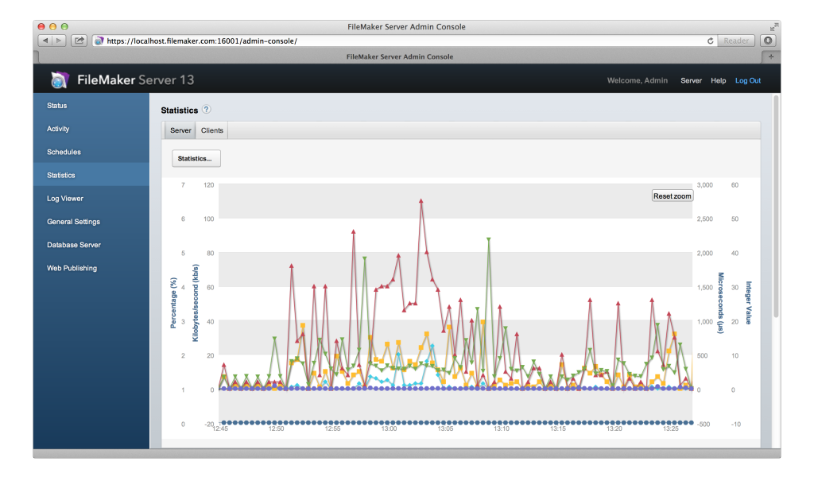814x504 pixels.
Task: Open Log Viewer from the sidebar
Action: pyautogui.click(x=65, y=199)
